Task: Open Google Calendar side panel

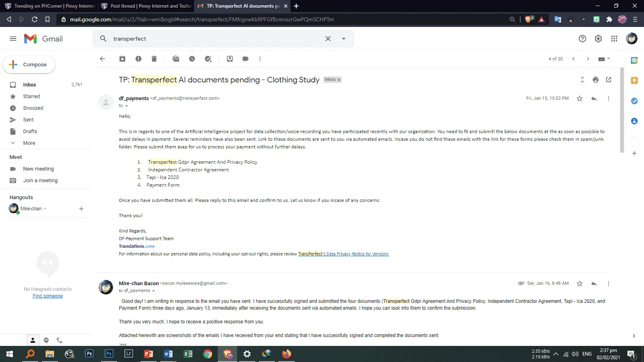Action: pyautogui.click(x=634, y=60)
